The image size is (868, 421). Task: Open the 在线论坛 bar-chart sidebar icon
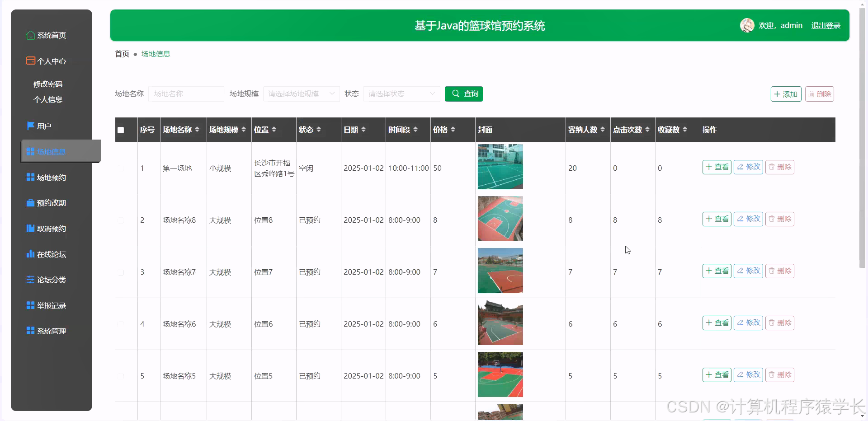pos(30,254)
